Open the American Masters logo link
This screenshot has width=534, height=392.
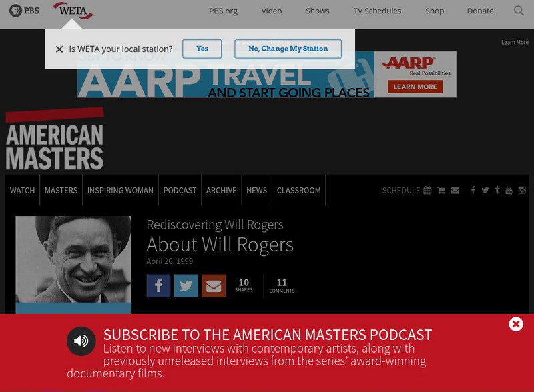55,139
